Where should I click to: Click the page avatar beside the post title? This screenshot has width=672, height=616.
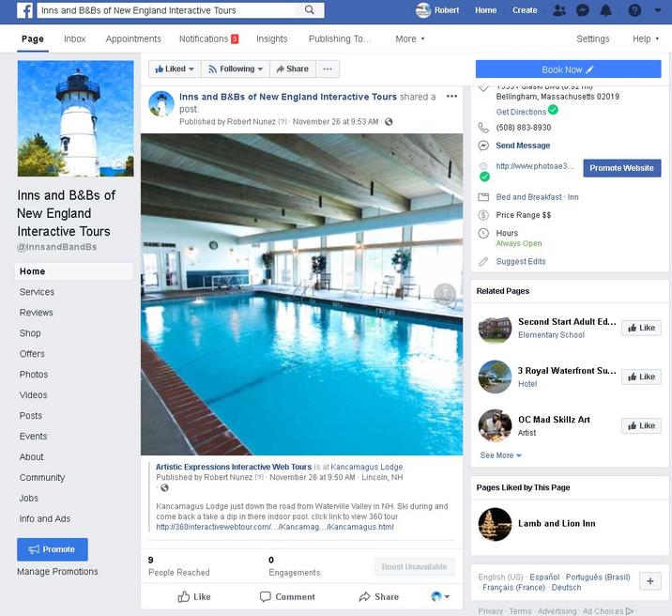click(161, 103)
